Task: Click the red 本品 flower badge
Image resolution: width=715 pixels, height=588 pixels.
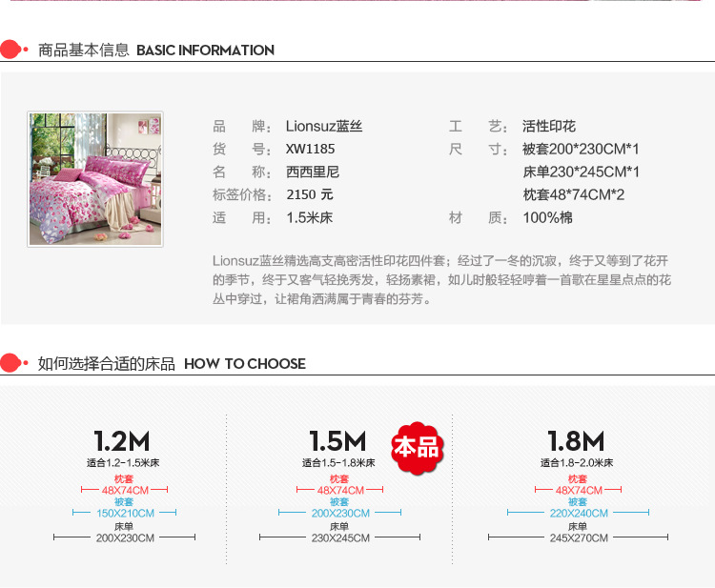Action: coord(417,446)
